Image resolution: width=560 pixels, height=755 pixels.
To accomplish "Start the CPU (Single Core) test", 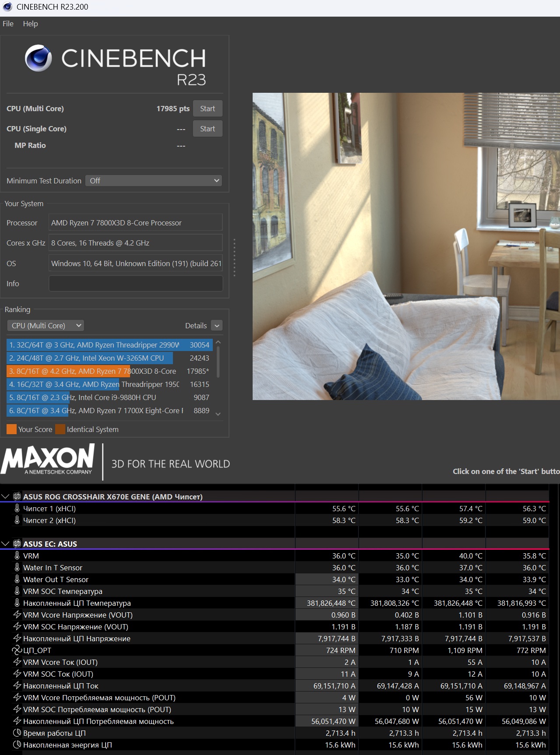I will 208,129.
